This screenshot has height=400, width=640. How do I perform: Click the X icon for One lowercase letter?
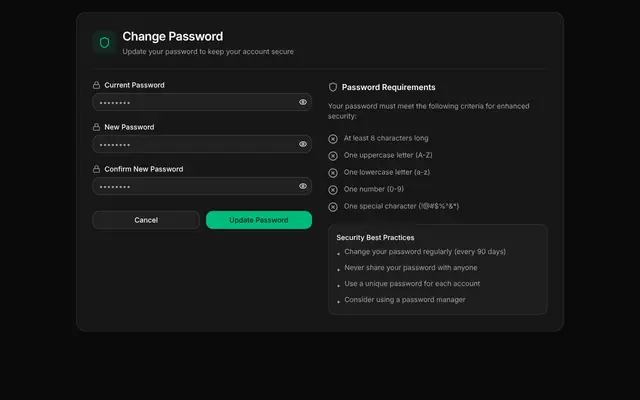point(333,173)
